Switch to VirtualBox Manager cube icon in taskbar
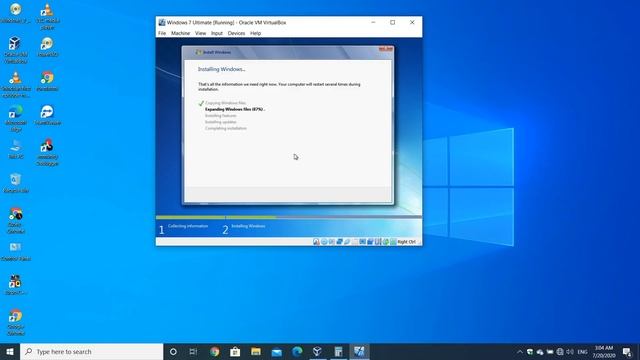The height and width of the screenshot is (360, 640). 318,351
